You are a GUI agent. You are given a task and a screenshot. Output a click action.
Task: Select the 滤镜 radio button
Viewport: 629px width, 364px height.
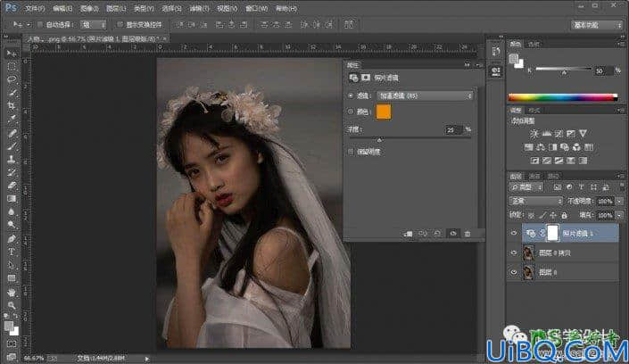click(351, 95)
